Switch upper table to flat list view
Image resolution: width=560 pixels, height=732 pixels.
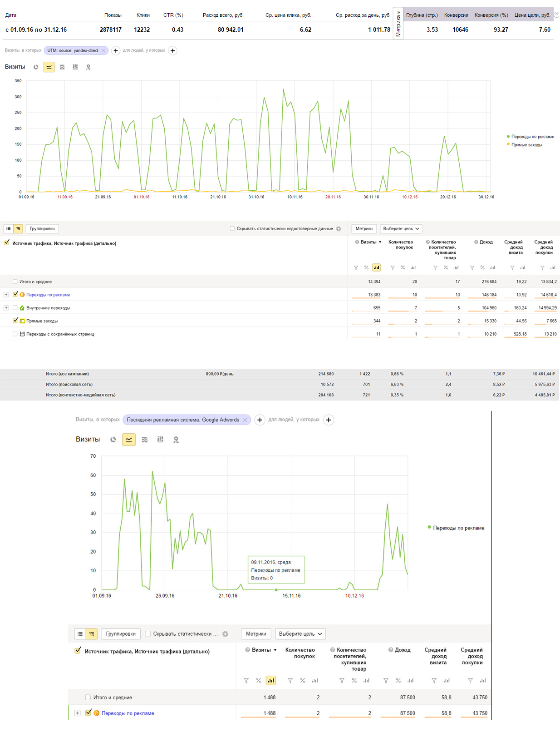pos(9,229)
